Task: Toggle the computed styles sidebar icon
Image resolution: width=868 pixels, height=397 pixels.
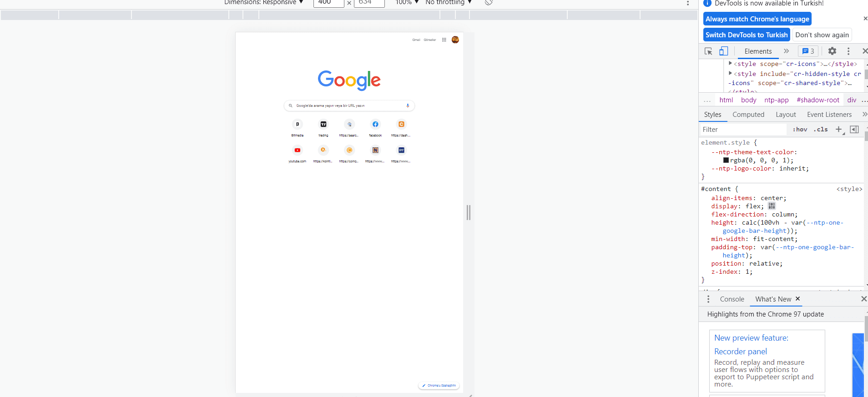Action: click(854, 130)
